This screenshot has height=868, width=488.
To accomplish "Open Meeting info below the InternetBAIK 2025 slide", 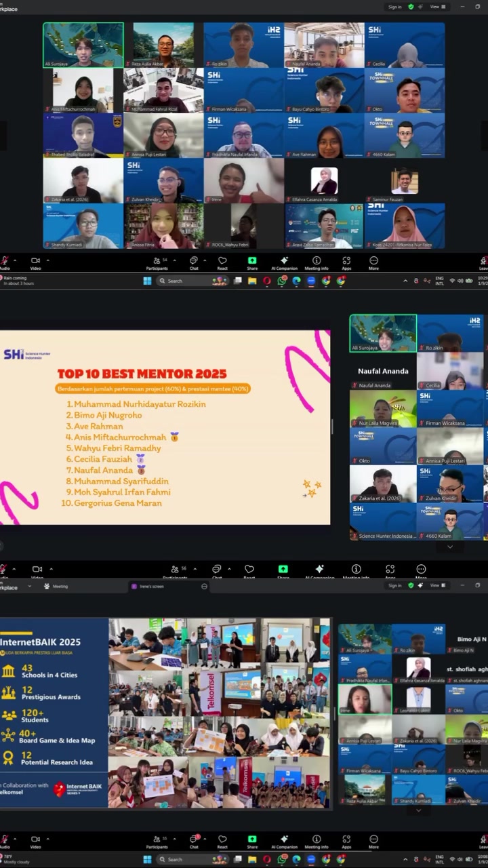I will (316, 841).
